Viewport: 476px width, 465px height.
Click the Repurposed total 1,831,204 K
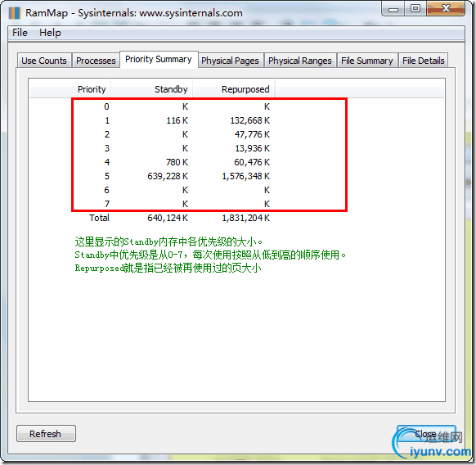coord(246,218)
